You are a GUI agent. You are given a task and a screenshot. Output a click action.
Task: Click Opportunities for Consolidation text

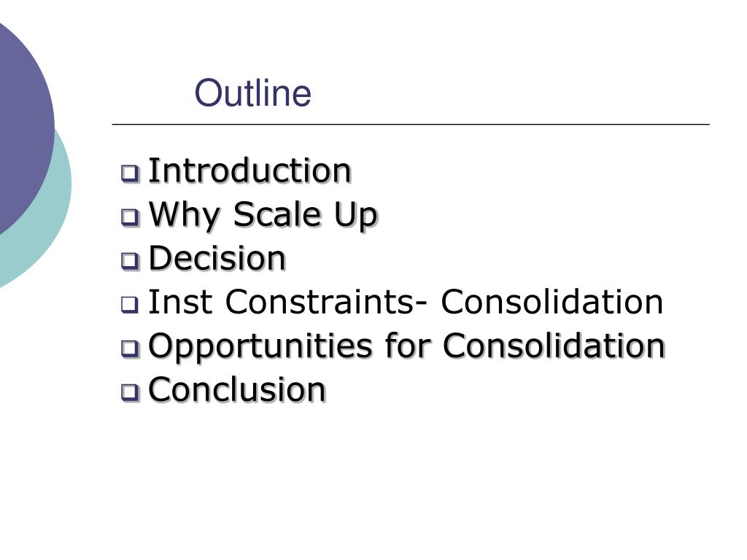pos(406,347)
